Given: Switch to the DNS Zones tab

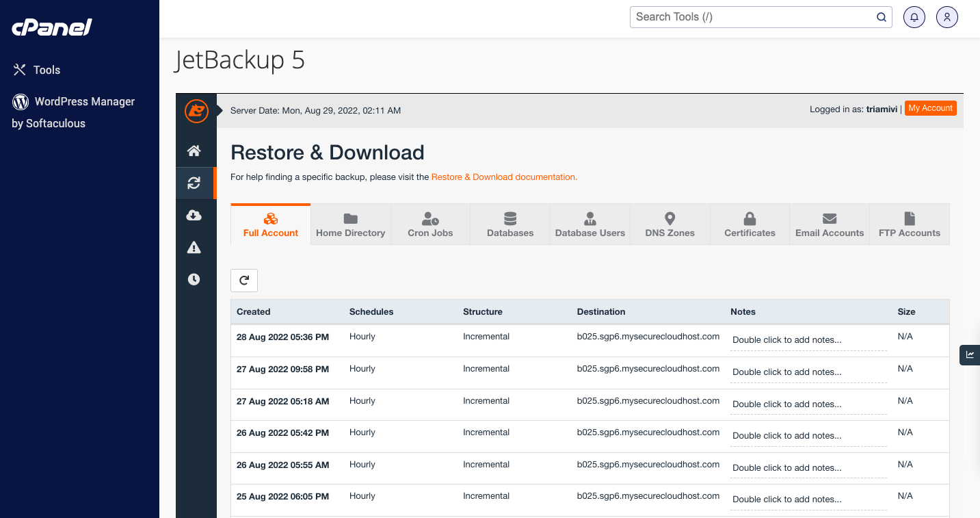Looking at the screenshot, I should (670, 224).
